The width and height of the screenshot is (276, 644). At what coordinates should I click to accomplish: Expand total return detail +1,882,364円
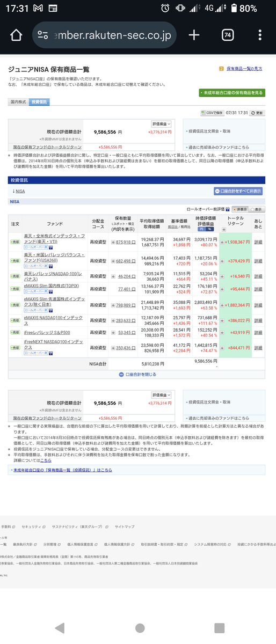coord(222,305)
